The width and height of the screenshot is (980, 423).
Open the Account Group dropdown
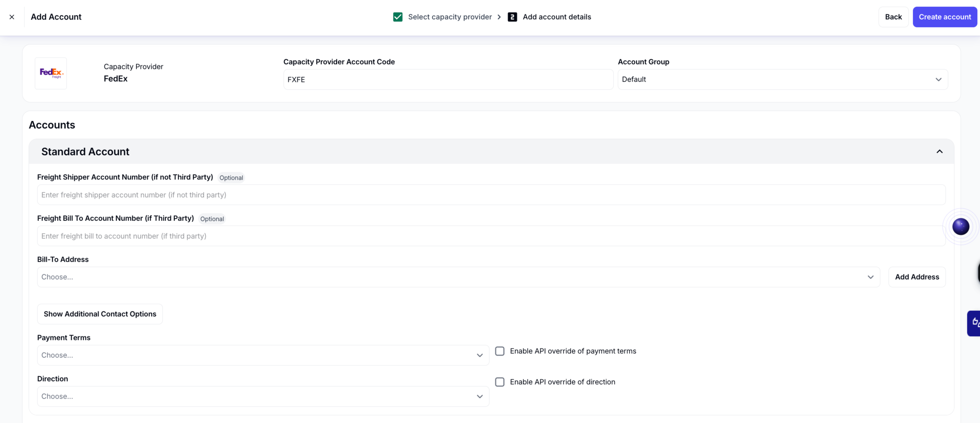(783, 80)
